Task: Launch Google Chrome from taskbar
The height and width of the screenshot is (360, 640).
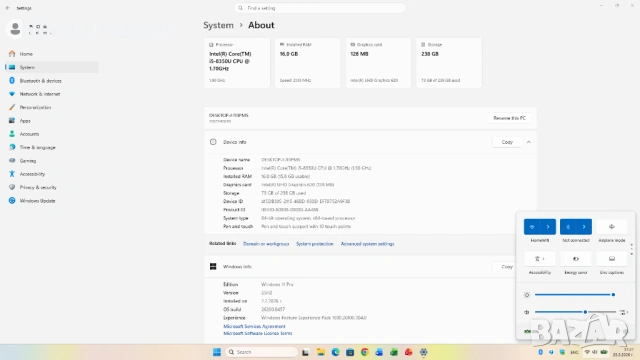Action: click(x=365, y=352)
